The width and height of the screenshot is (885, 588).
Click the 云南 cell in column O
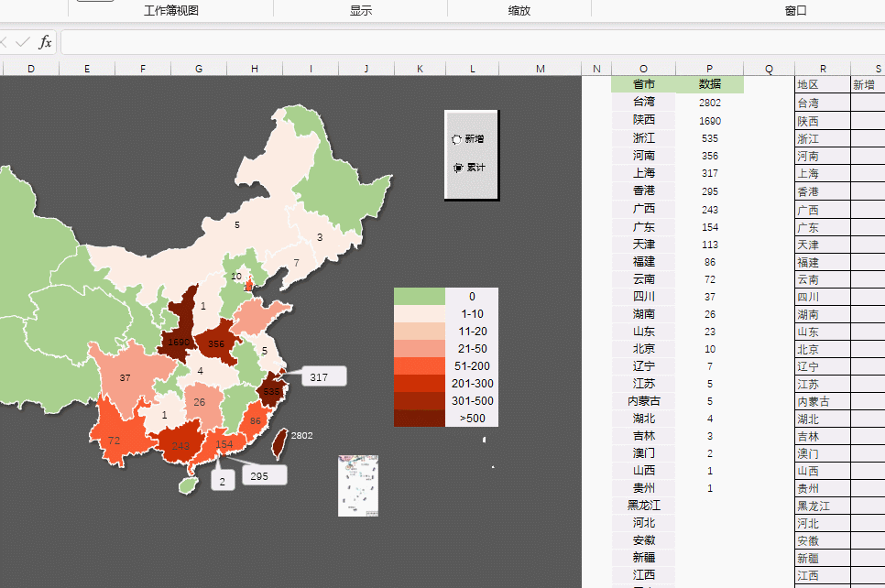[x=643, y=279]
